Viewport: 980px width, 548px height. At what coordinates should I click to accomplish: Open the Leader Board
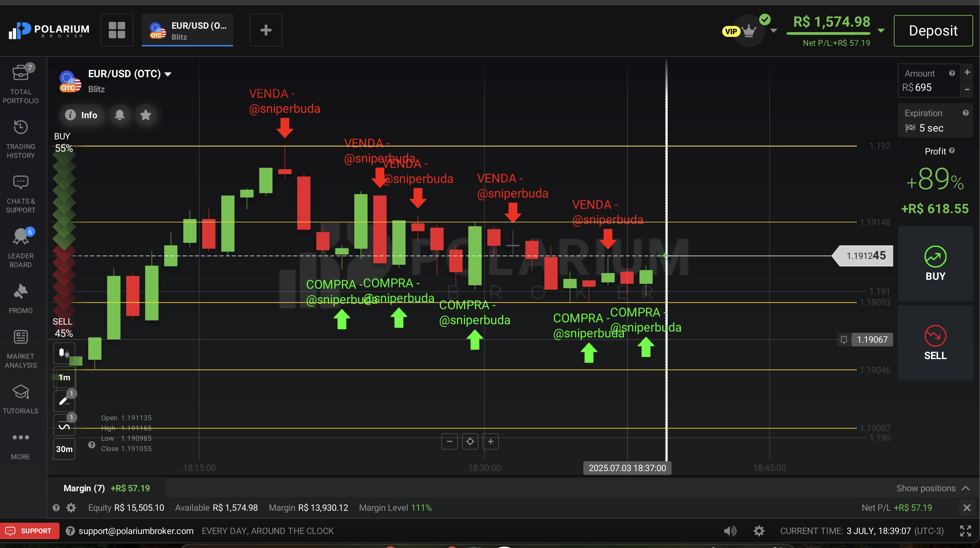21,248
